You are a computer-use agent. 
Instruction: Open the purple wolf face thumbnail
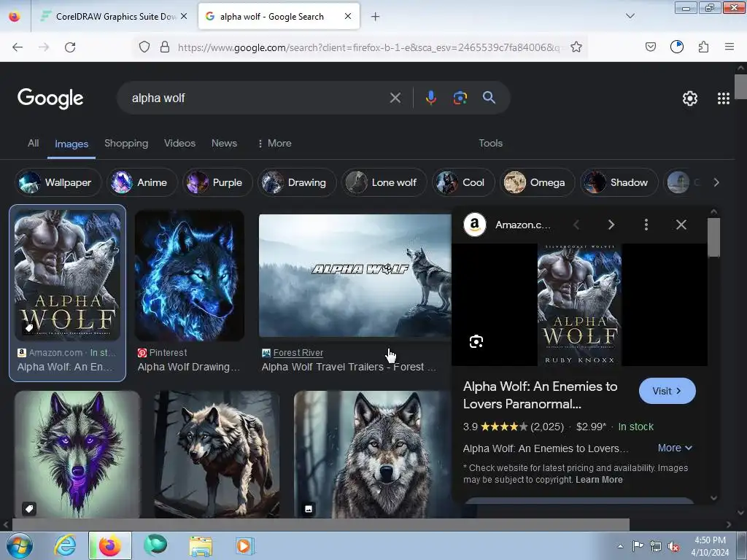tap(77, 454)
